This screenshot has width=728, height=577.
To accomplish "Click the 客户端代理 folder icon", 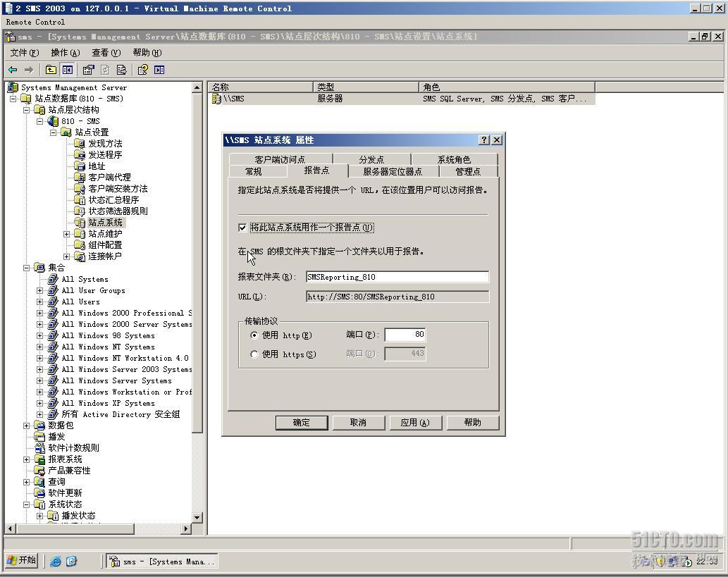I will (80, 178).
